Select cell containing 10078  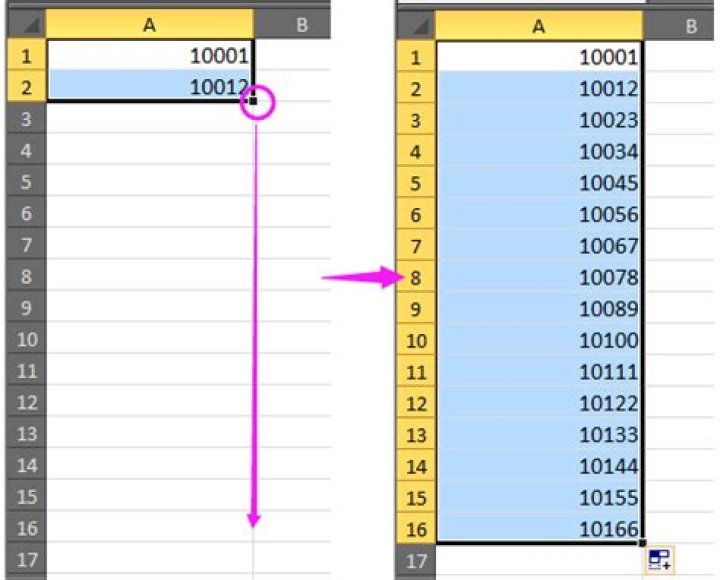[539, 277]
